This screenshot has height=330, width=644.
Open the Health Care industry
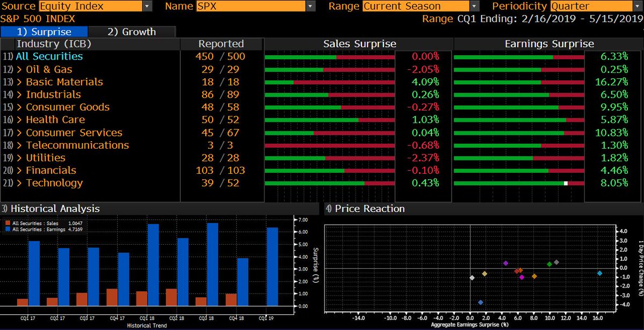point(55,120)
